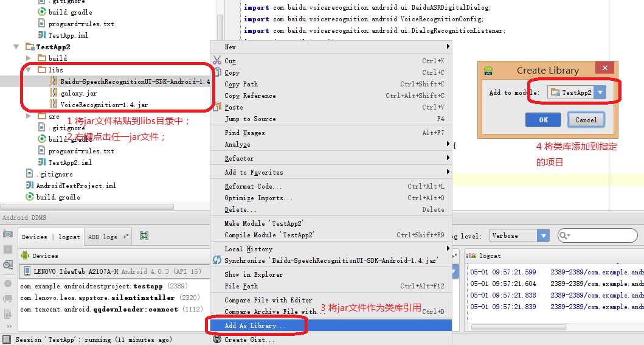Click the Android icon in Create Library title
The image size is (644, 345).
pyautogui.click(x=488, y=71)
